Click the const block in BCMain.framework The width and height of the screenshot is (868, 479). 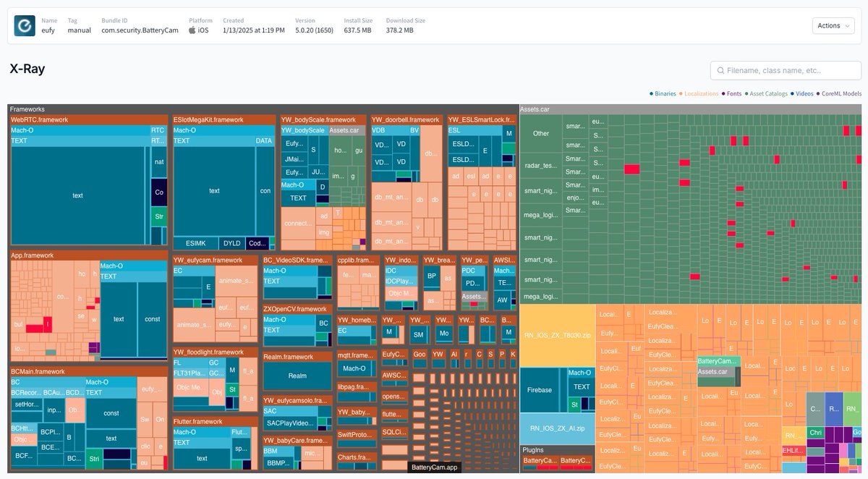tap(111, 413)
